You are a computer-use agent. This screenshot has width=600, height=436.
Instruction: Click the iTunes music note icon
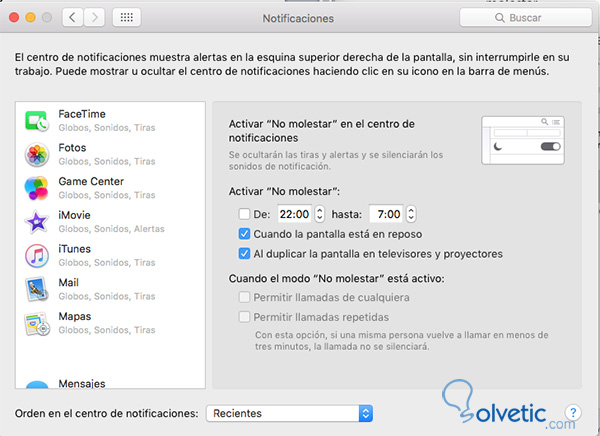(x=37, y=256)
